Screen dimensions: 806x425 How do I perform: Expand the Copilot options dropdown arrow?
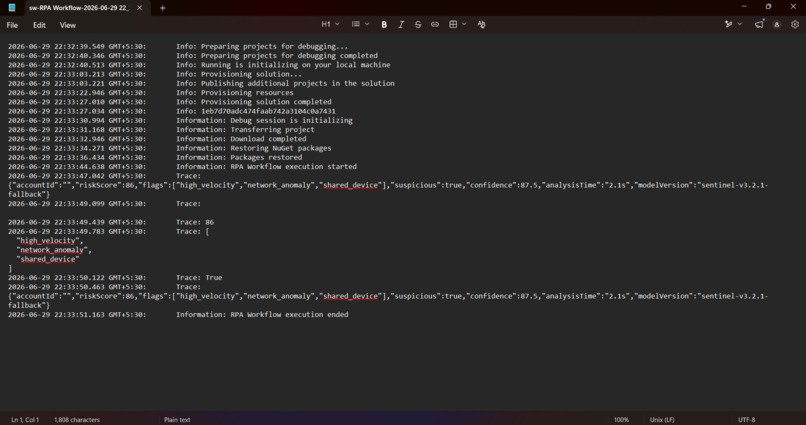[x=740, y=24]
